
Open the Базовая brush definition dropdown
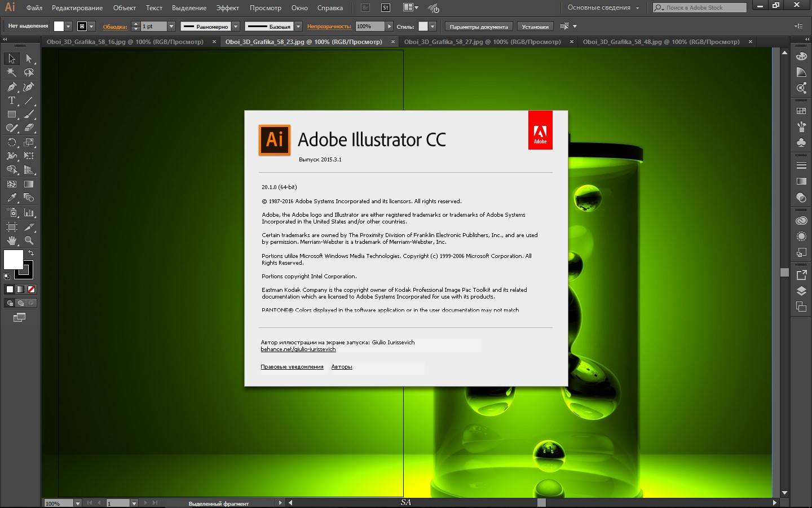(x=298, y=27)
